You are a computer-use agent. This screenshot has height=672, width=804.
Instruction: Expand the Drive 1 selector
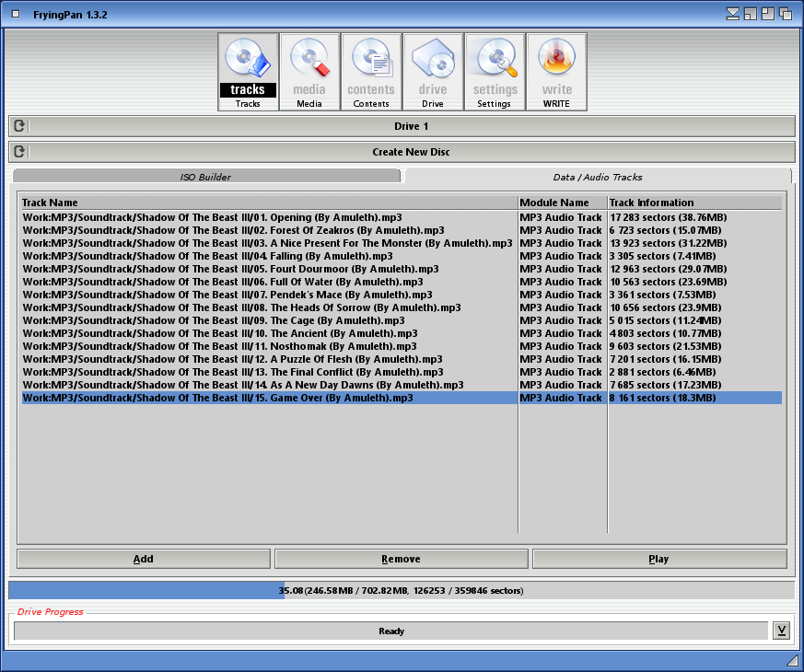[412, 126]
